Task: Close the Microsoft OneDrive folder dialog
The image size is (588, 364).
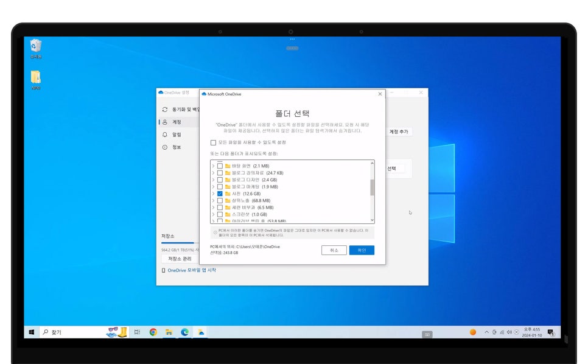Action: pos(380,94)
